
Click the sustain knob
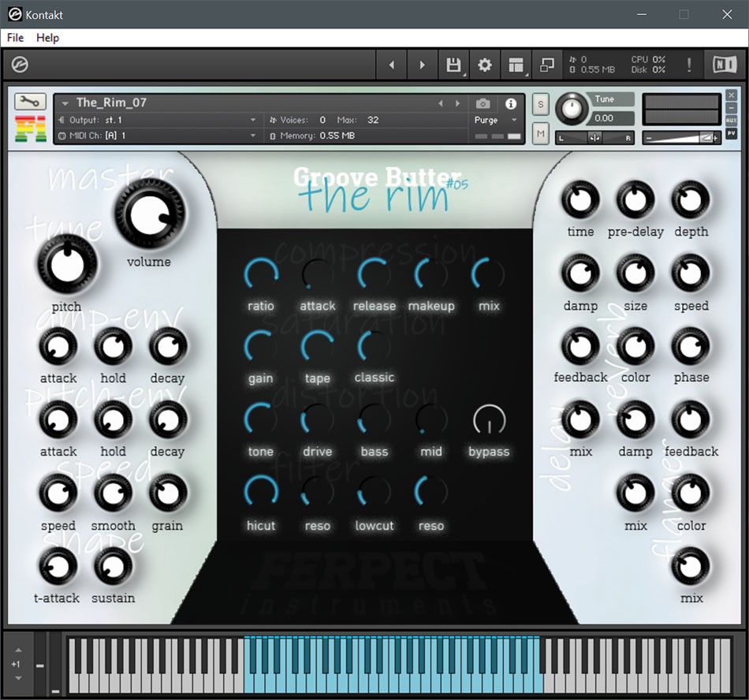click(114, 567)
